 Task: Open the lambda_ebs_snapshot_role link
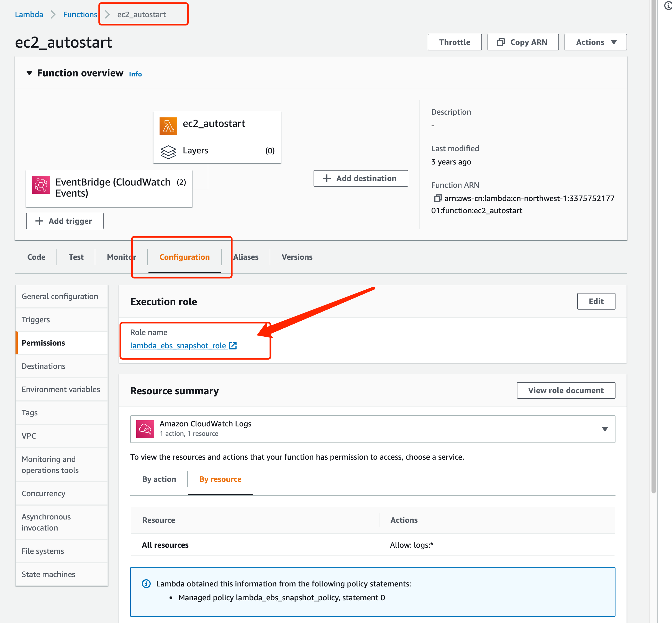tap(178, 346)
